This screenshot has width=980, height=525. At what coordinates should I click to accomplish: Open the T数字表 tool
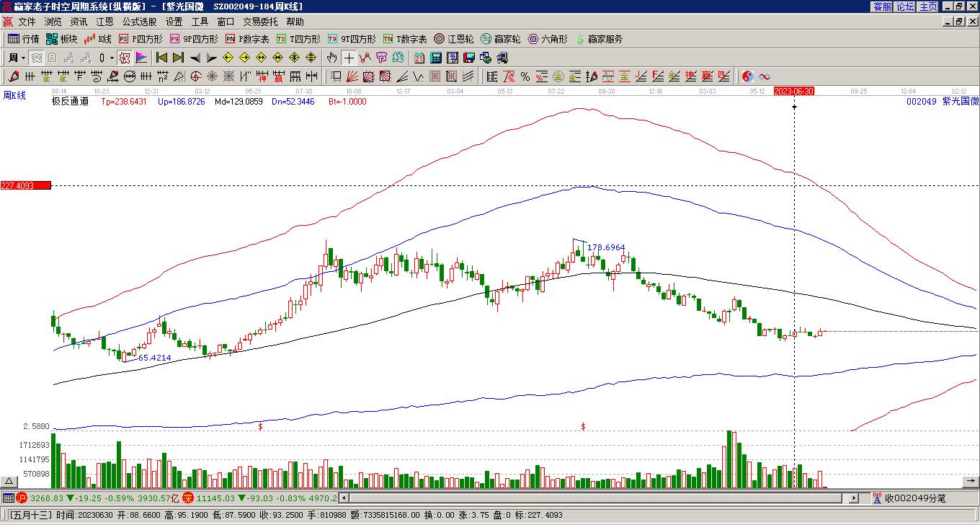[405, 39]
